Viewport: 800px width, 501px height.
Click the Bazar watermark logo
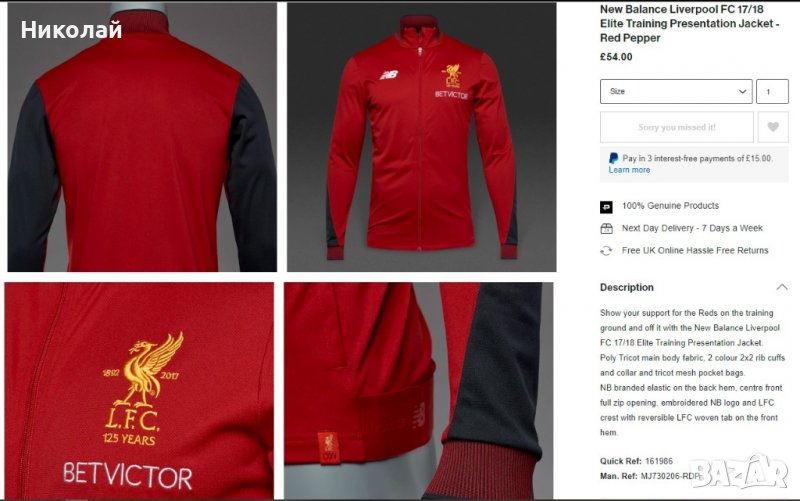click(739, 472)
